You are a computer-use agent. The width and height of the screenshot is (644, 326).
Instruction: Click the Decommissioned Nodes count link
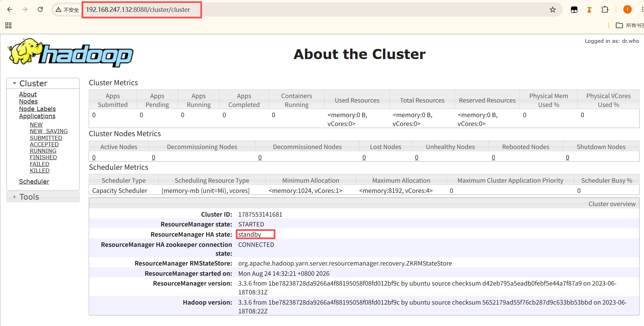pos(260,158)
